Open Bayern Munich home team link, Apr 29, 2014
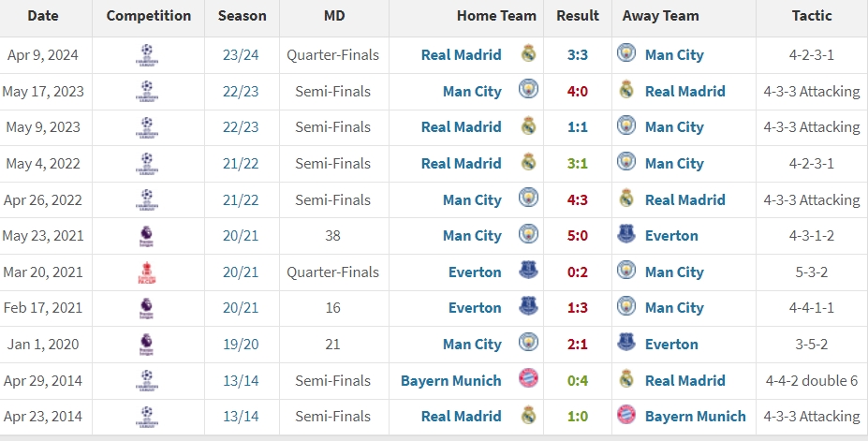Screen dimensions: 868x441 click(451, 381)
